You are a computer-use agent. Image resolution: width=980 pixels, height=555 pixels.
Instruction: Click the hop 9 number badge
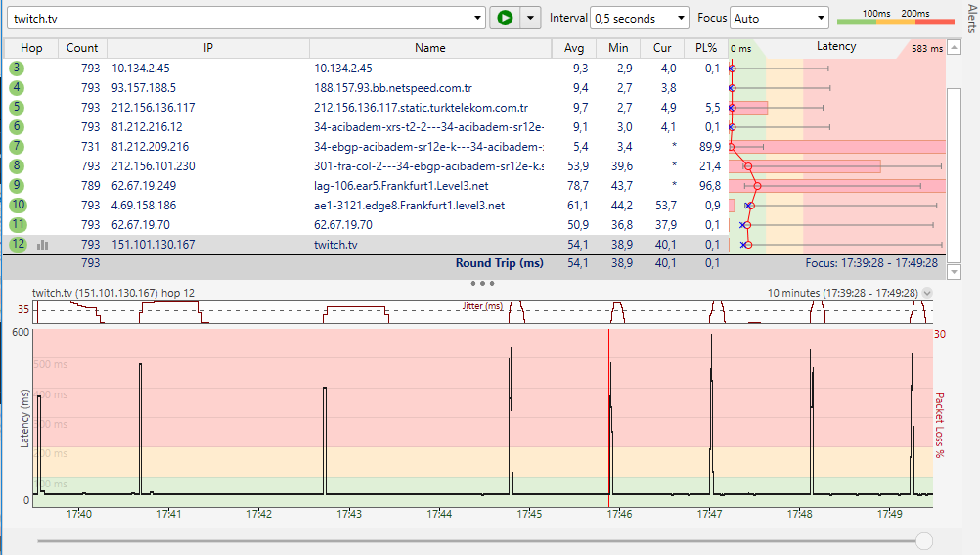pos(17,186)
